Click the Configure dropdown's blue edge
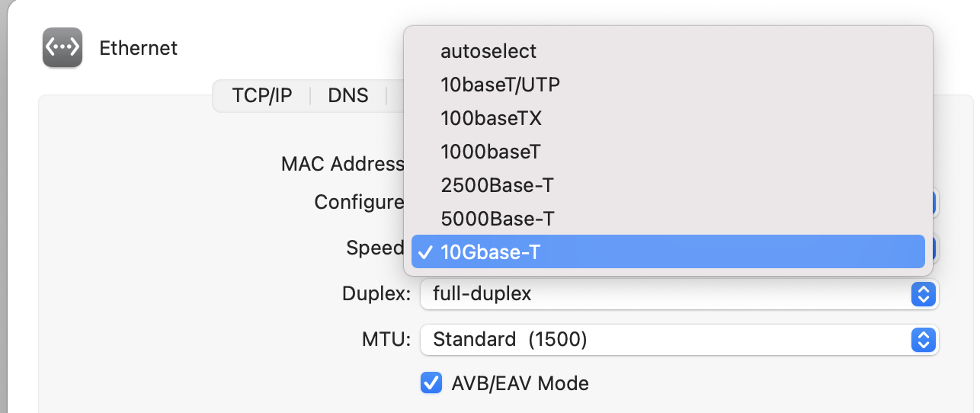Image resolution: width=980 pixels, height=413 pixels. [x=935, y=203]
